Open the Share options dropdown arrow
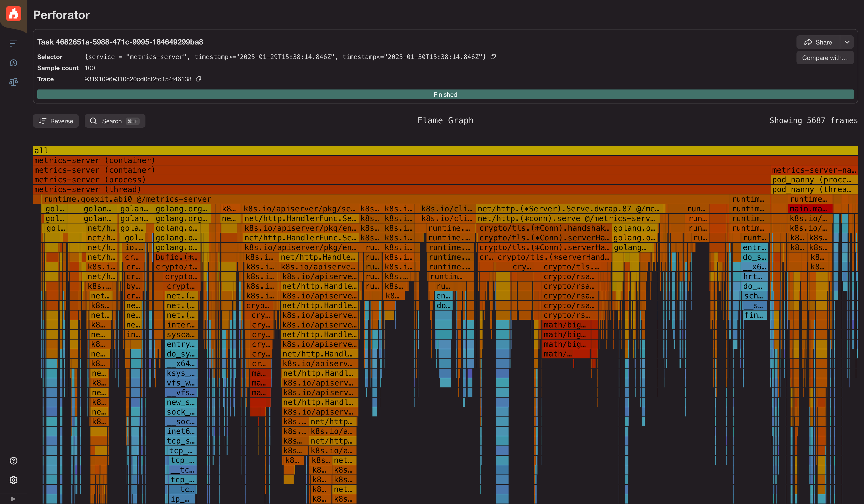This screenshot has width=864, height=504. coord(847,42)
